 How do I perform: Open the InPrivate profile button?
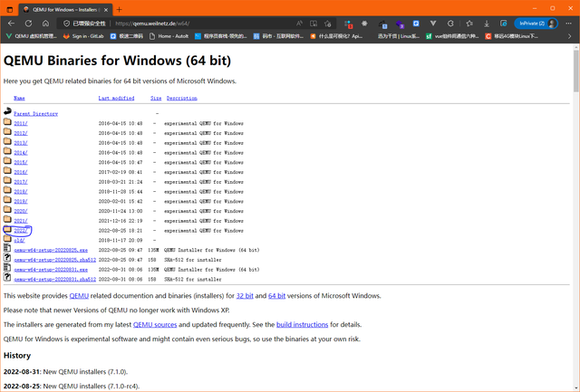tap(536, 24)
